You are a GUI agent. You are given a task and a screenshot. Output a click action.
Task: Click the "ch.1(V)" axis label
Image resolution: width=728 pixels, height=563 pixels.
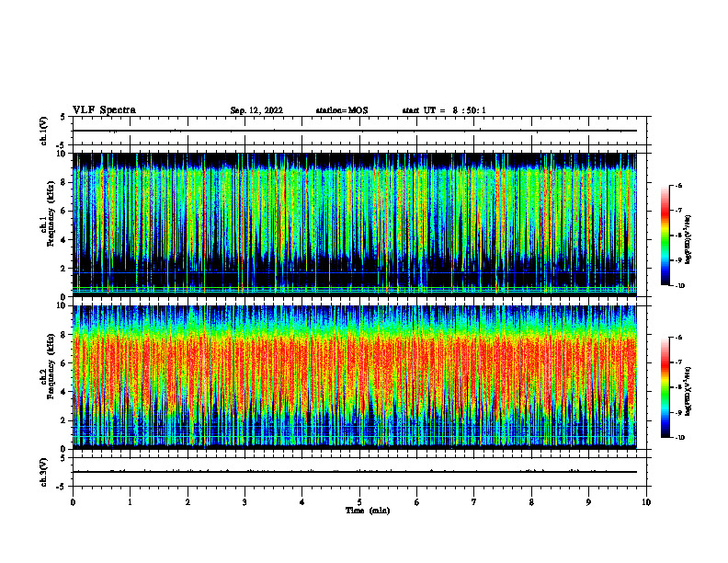point(44,131)
